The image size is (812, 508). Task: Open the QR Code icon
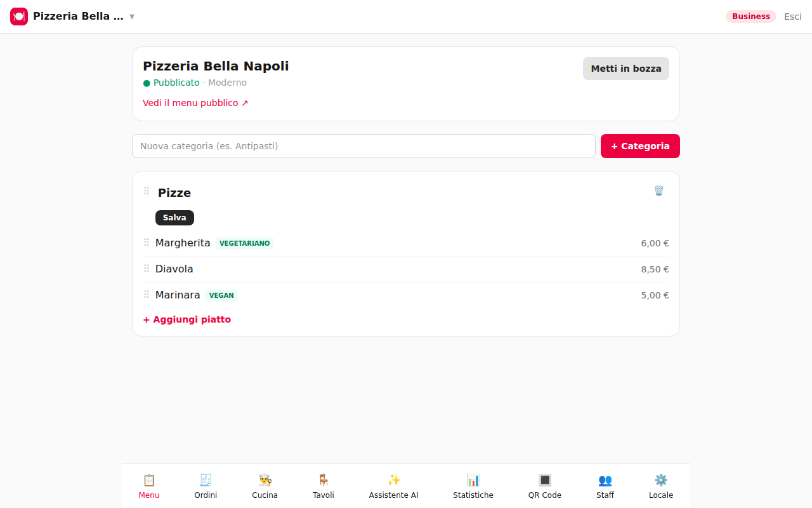(x=545, y=480)
